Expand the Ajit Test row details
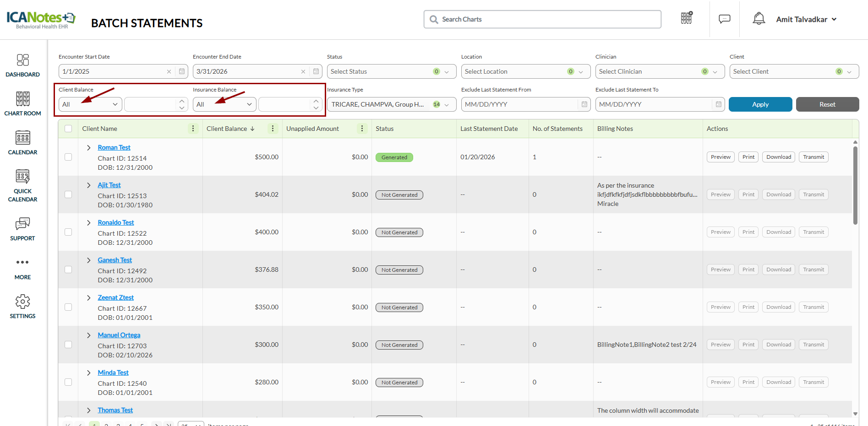The height and width of the screenshot is (426, 868). [89, 185]
